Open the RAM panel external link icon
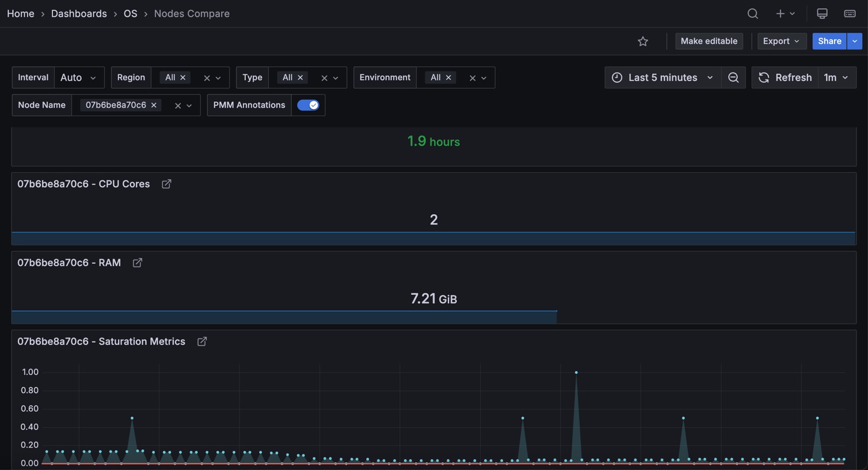Screen dimensions: 868x470 tap(138, 263)
